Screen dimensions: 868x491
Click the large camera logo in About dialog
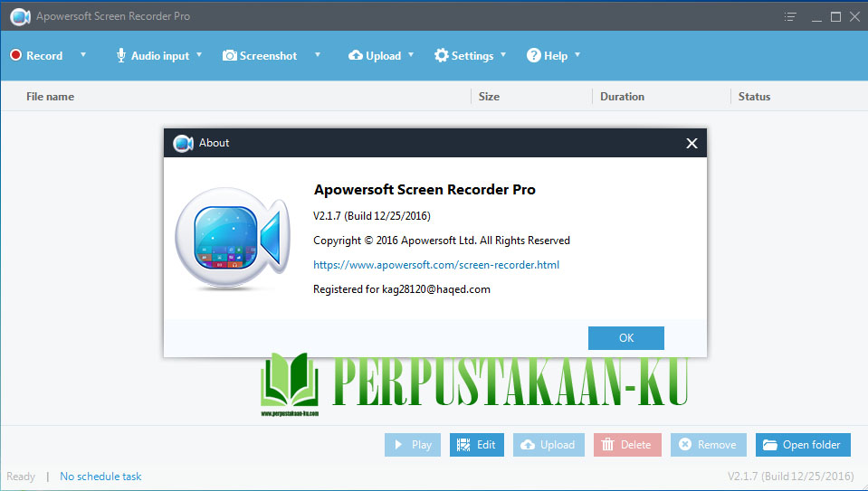[233, 239]
